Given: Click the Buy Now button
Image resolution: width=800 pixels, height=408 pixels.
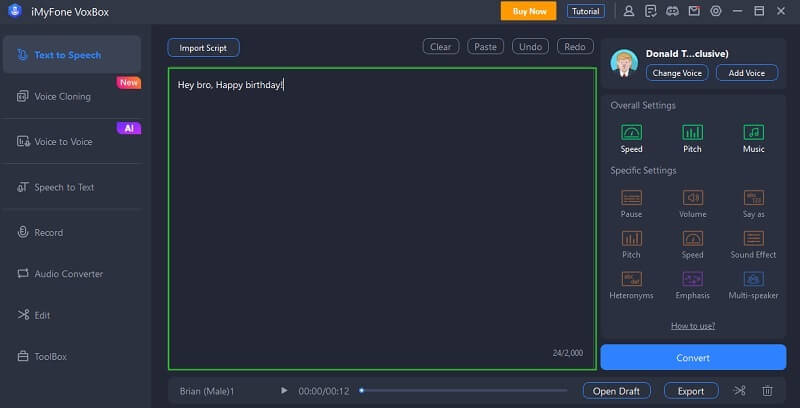Looking at the screenshot, I should (529, 11).
